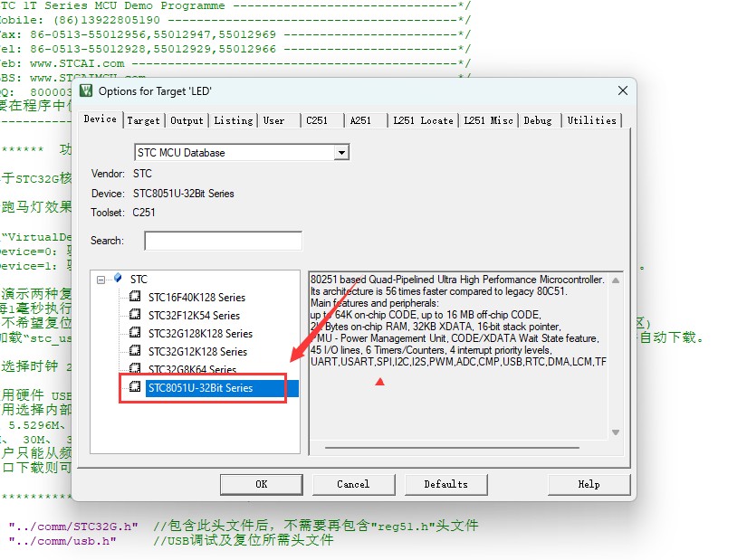Image resolution: width=747 pixels, height=560 pixels.
Task: Select STC32F12K54 Series in device tree
Action: (x=194, y=316)
